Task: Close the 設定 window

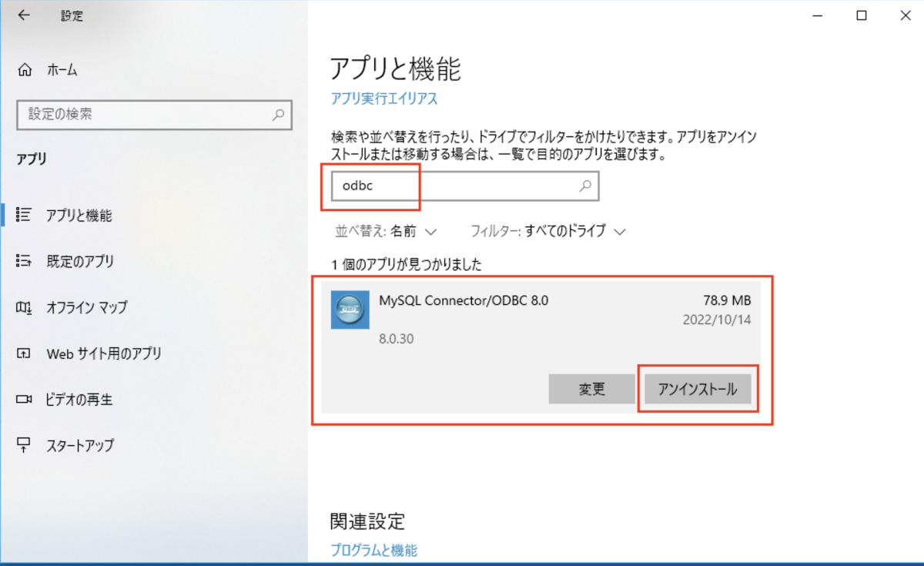Action: (906, 15)
